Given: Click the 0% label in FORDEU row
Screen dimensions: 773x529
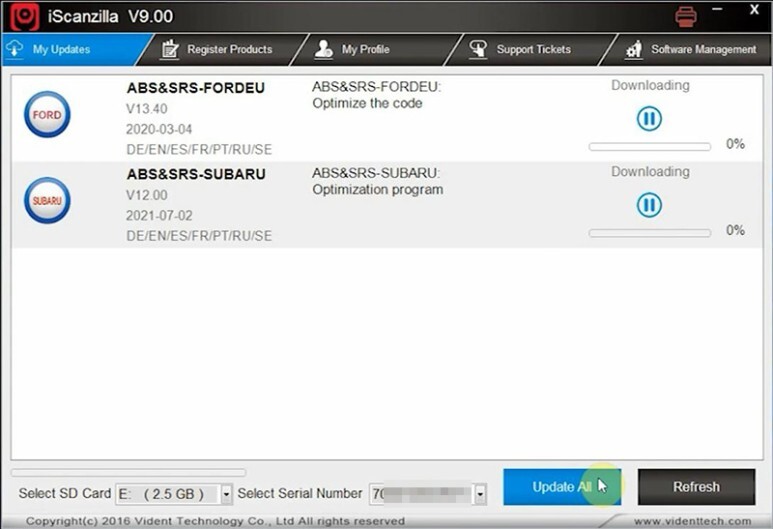Looking at the screenshot, I should (x=735, y=144).
